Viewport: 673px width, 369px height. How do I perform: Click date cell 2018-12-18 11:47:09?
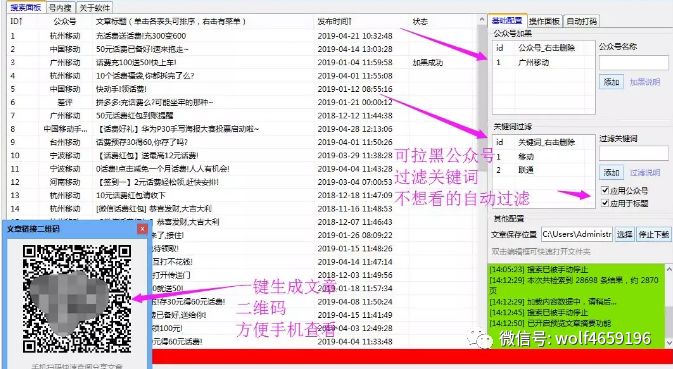click(x=355, y=195)
